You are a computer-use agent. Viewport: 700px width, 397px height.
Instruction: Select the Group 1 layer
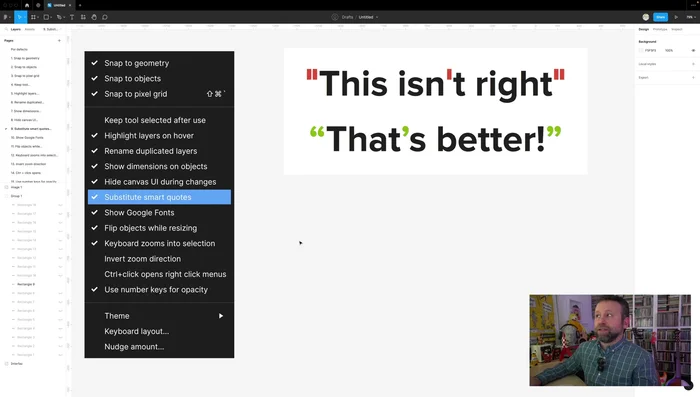(x=17, y=196)
